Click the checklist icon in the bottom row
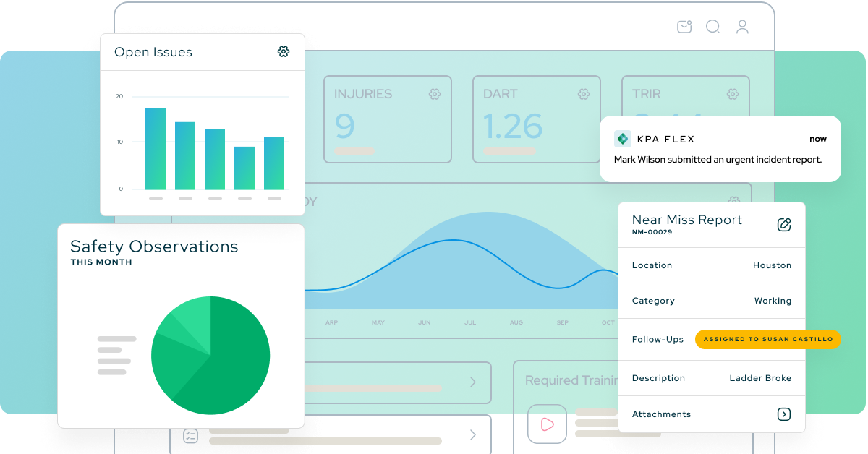 point(191,435)
